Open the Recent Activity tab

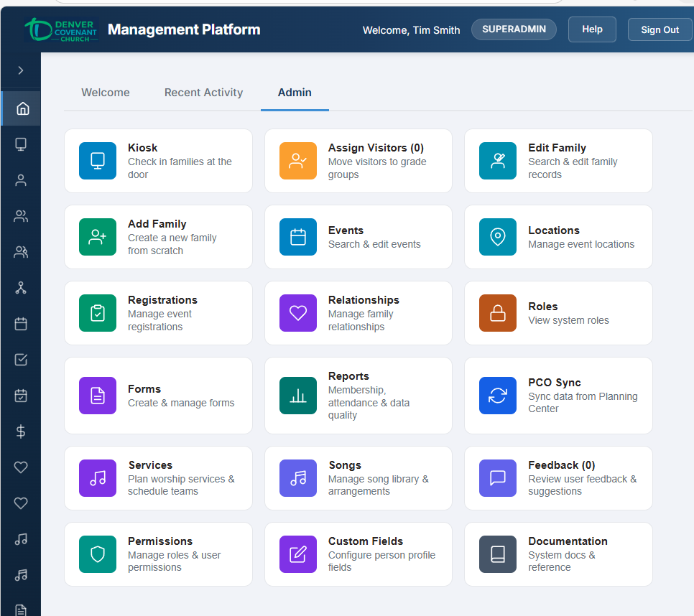click(203, 92)
